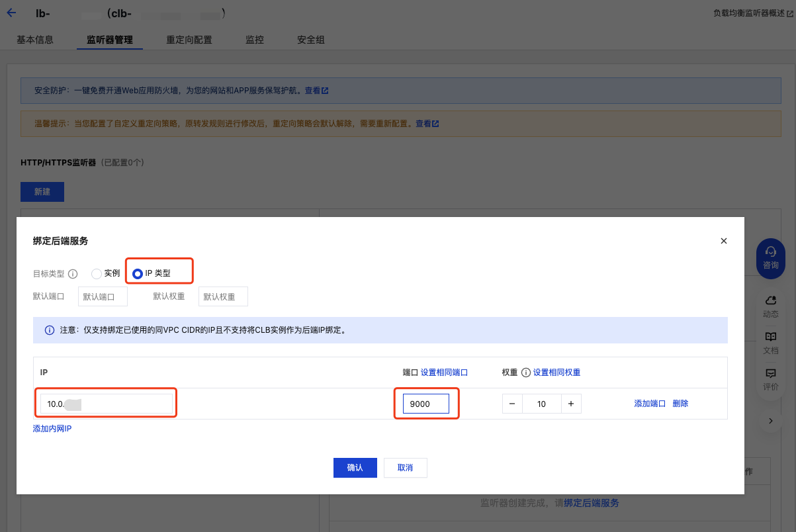Open the 重定向配置 tab

pyautogui.click(x=189, y=40)
